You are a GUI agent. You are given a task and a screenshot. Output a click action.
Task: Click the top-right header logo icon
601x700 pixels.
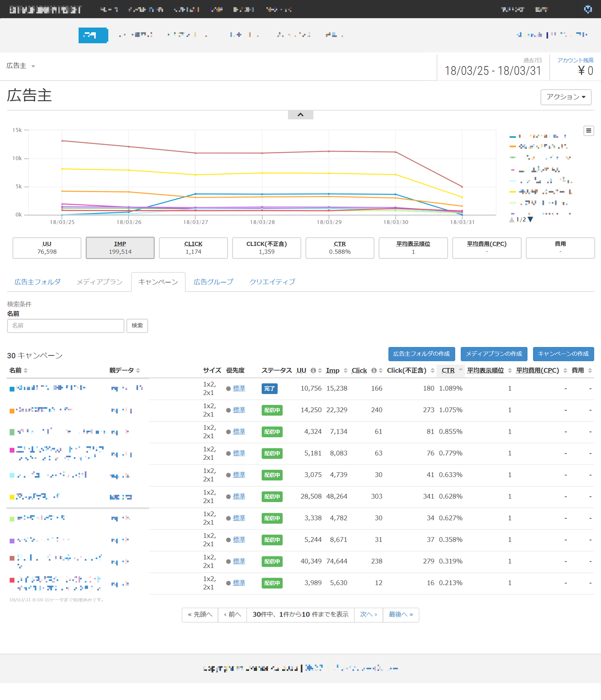pos(588,9)
